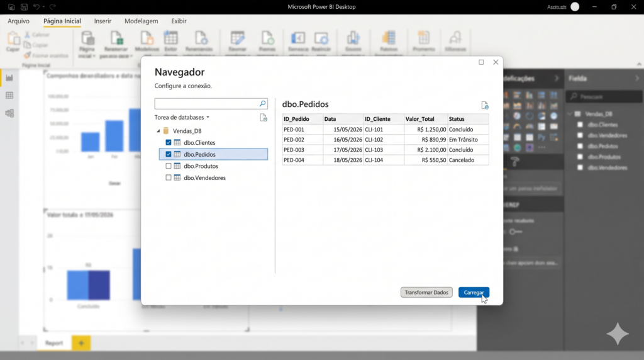Switch to the Exibir tab
Viewport: 644px width, 360px height.
coord(179,21)
